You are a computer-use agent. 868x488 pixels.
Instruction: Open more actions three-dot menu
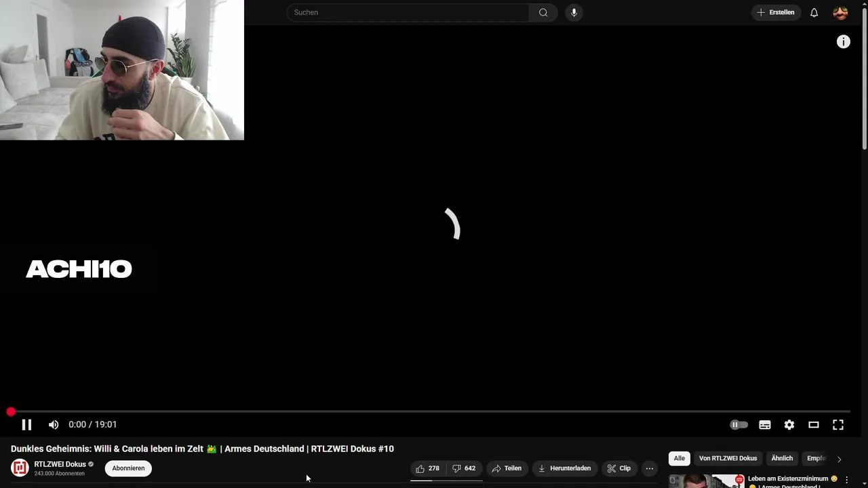[650, 468]
